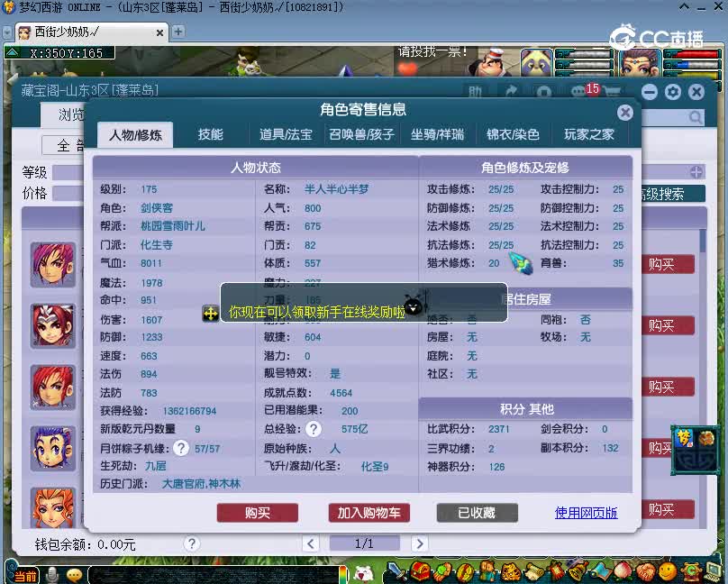Click the green gift icon in bottom toolbar
Screen dimensions: 728x584
pyautogui.click(x=442, y=571)
